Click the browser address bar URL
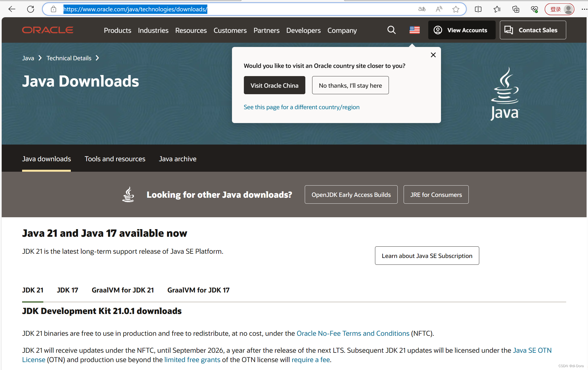 tap(135, 9)
